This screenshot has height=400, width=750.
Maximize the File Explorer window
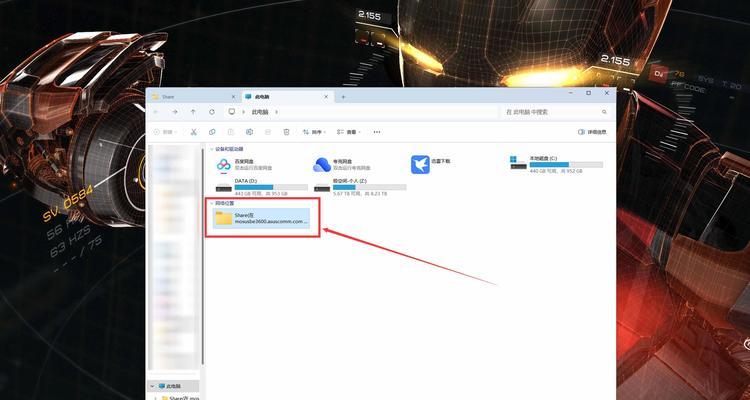pyautogui.click(x=588, y=93)
